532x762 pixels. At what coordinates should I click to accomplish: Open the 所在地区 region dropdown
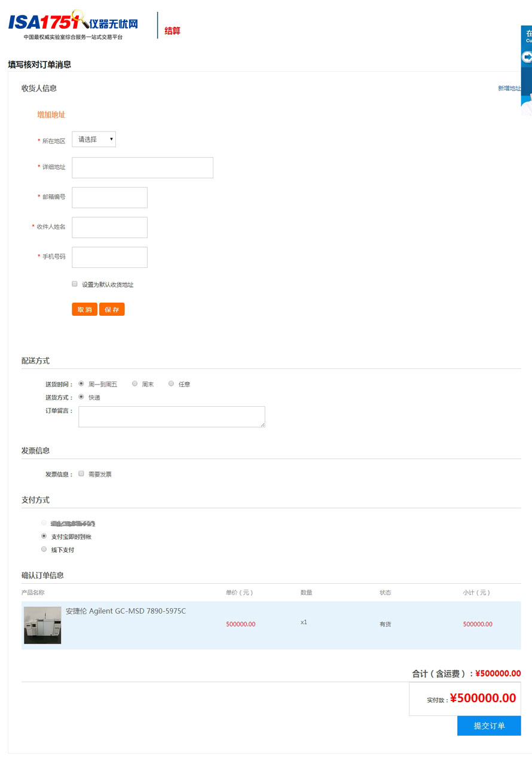click(93, 139)
